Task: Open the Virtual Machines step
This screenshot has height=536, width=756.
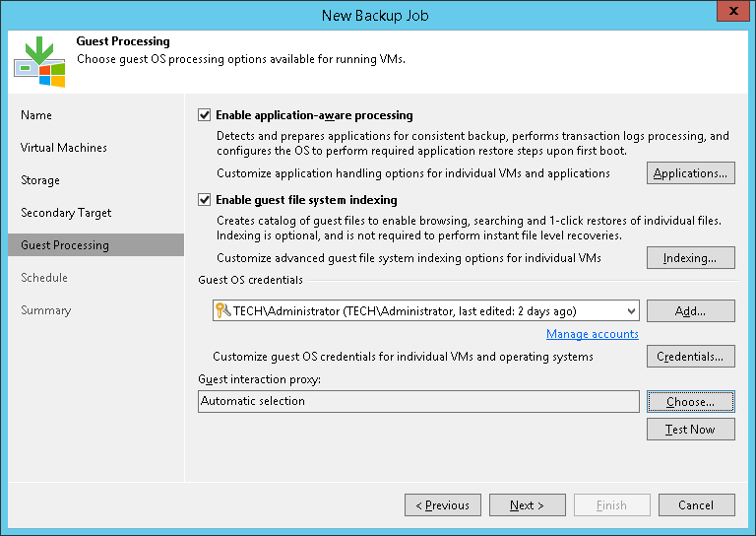Action: (64, 148)
